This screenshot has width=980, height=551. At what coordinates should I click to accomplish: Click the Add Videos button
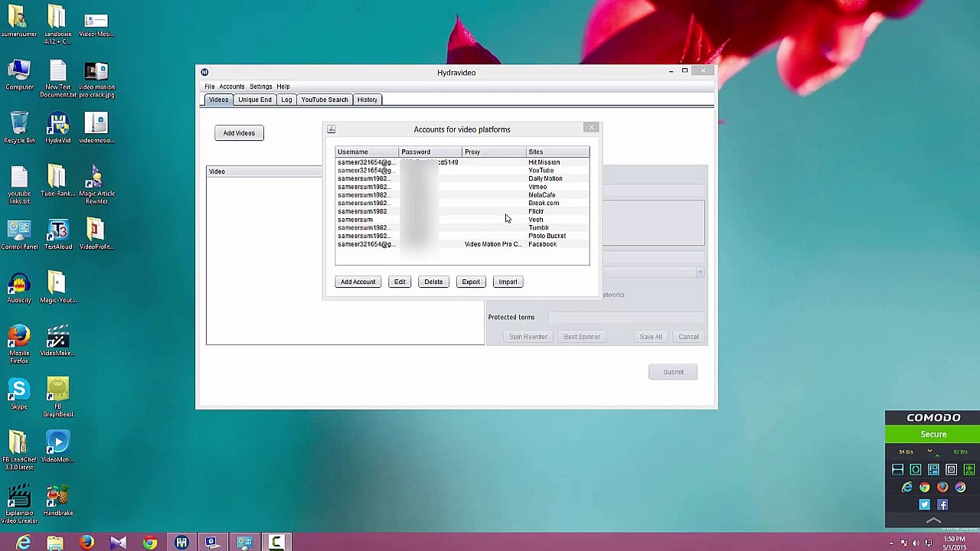[x=239, y=133]
